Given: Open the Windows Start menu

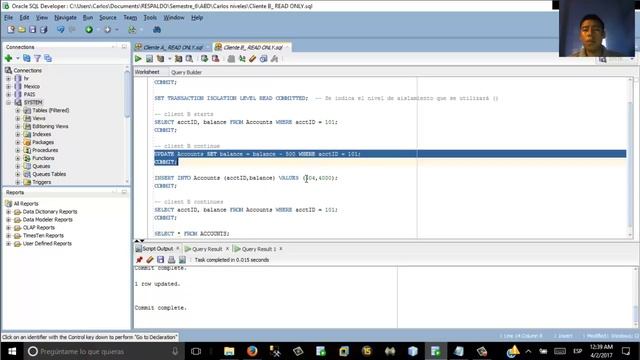Looking at the screenshot, I should pyautogui.click(x=12, y=351).
